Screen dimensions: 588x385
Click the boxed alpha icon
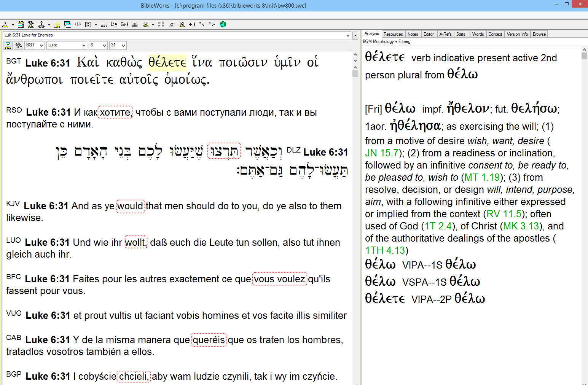[172, 24]
